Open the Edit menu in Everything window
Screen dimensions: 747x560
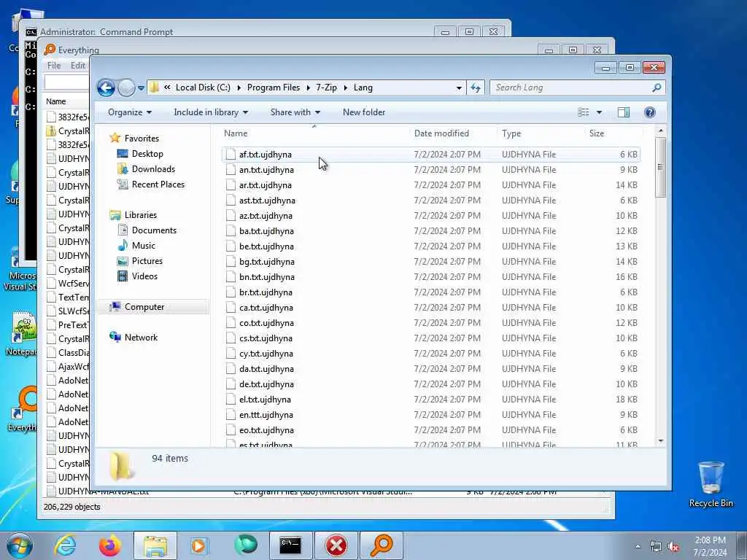77,66
